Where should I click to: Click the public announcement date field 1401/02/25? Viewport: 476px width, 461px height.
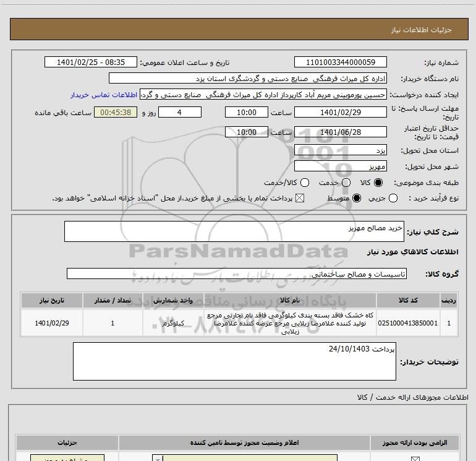tap(91, 62)
